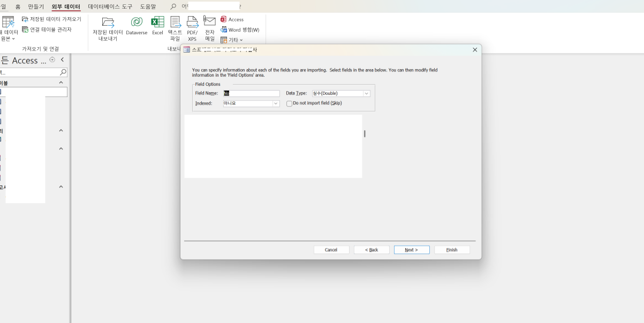Click the ribbon search magnifier icon
The height and width of the screenshot is (323, 644).
[x=173, y=6]
